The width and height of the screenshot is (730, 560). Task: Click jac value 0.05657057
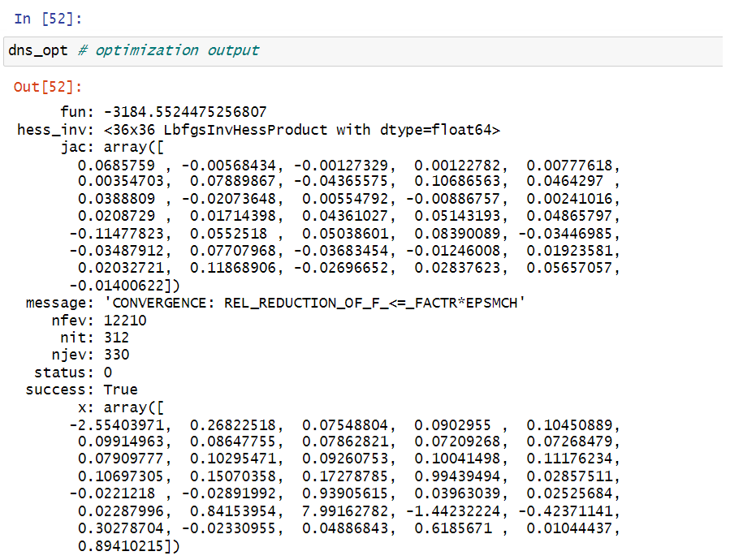pyautogui.click(x=569, y=268)
